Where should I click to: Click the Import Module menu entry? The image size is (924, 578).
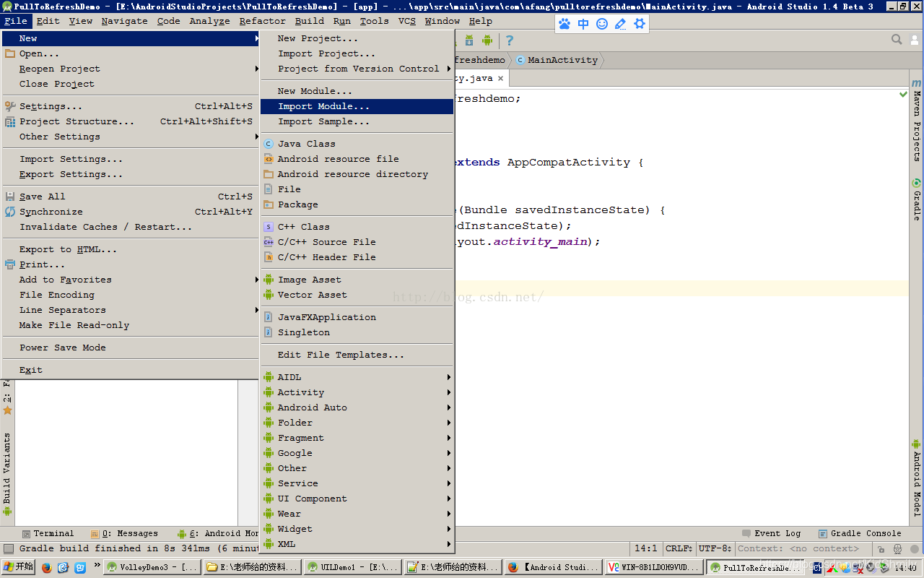pos(357,106)
